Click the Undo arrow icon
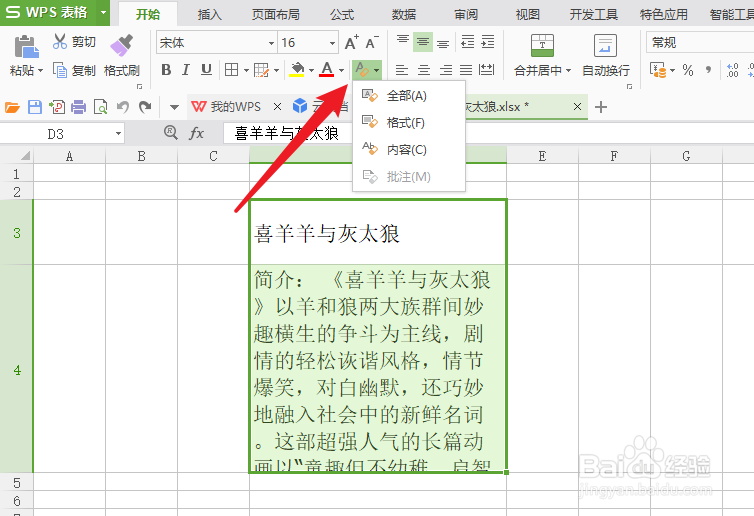This screenshot has height=516, width=754. [x=123, y=107]
